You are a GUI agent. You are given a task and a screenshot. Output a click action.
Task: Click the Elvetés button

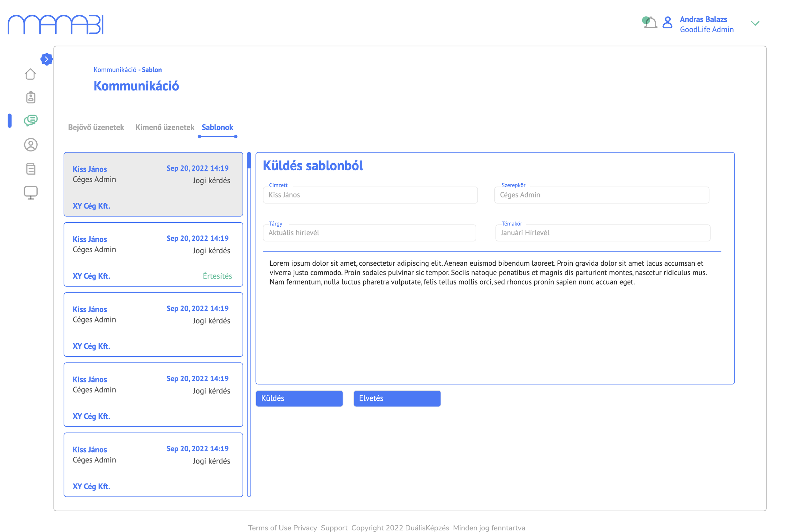(x=397, y=398)
